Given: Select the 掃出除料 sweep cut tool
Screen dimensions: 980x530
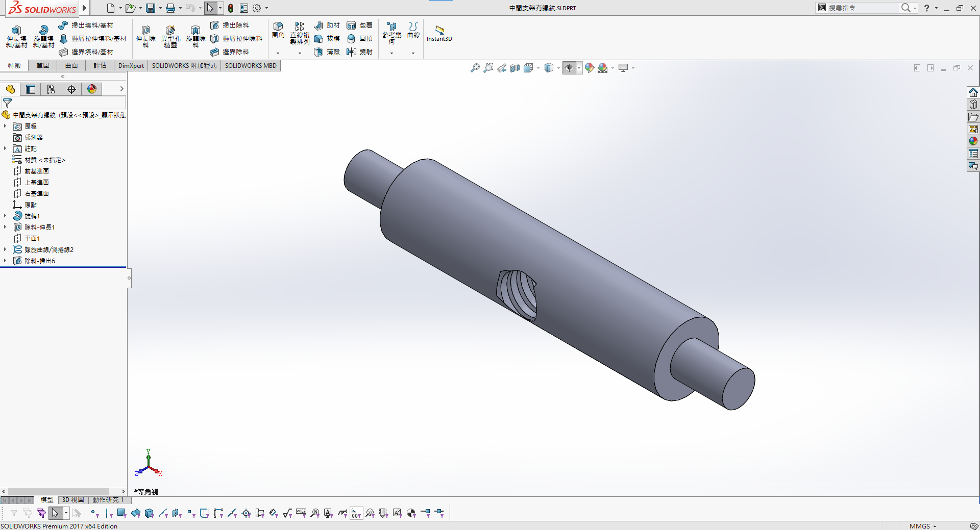Looking at the screenshot, I should [230, 25].
